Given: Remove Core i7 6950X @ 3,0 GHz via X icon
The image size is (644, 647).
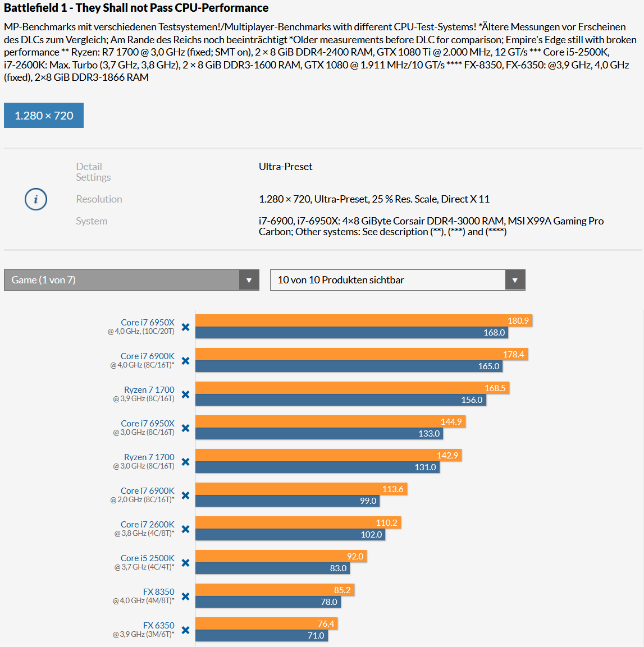Looking at the screenshot, I should (x=186, y=428).
